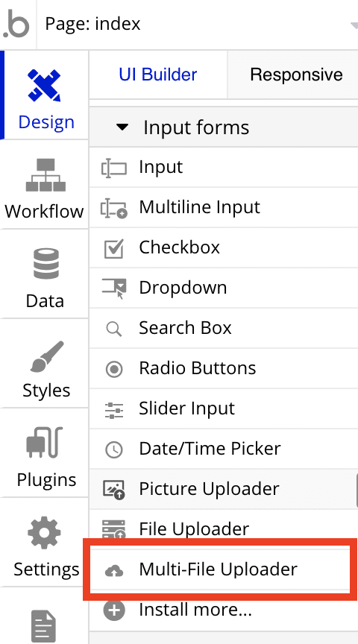Choose the Checkbox element label
Viewport: 358px width, 644px height.
click(x=180, y=247)
